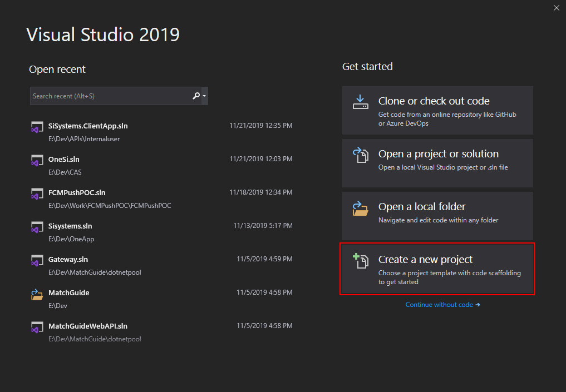Open MatchGuideWebAPI.sln from the recent list
This screenshot has width=566, height=392.
pos(161,332)
